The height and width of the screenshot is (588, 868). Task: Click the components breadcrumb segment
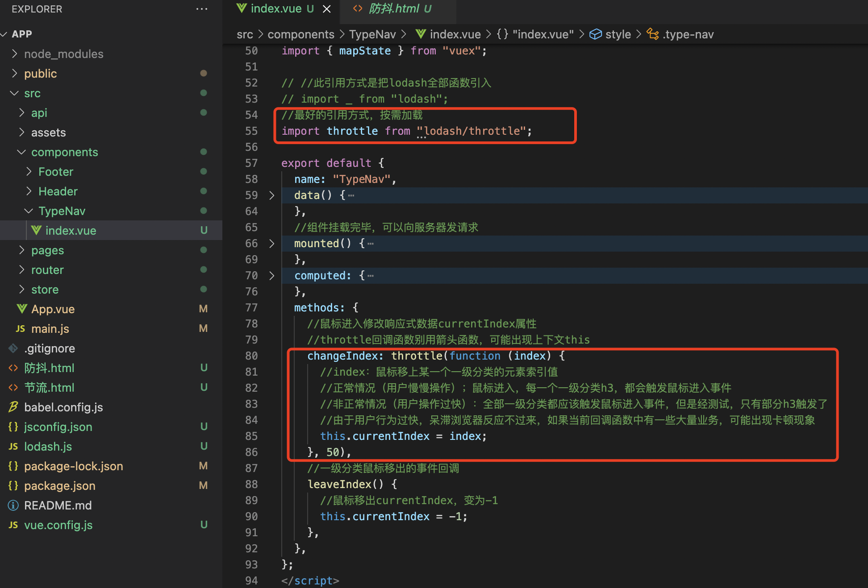[300, 34]
